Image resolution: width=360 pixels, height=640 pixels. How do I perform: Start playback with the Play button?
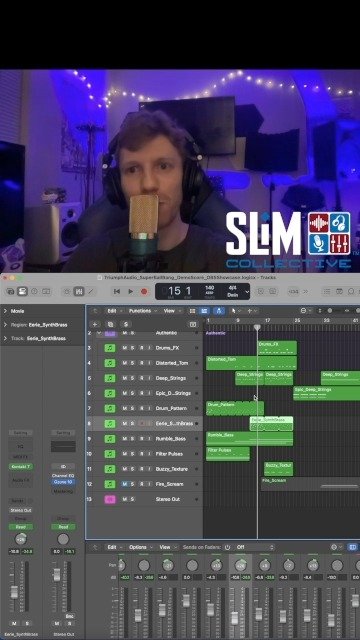(x=131, y=291)
